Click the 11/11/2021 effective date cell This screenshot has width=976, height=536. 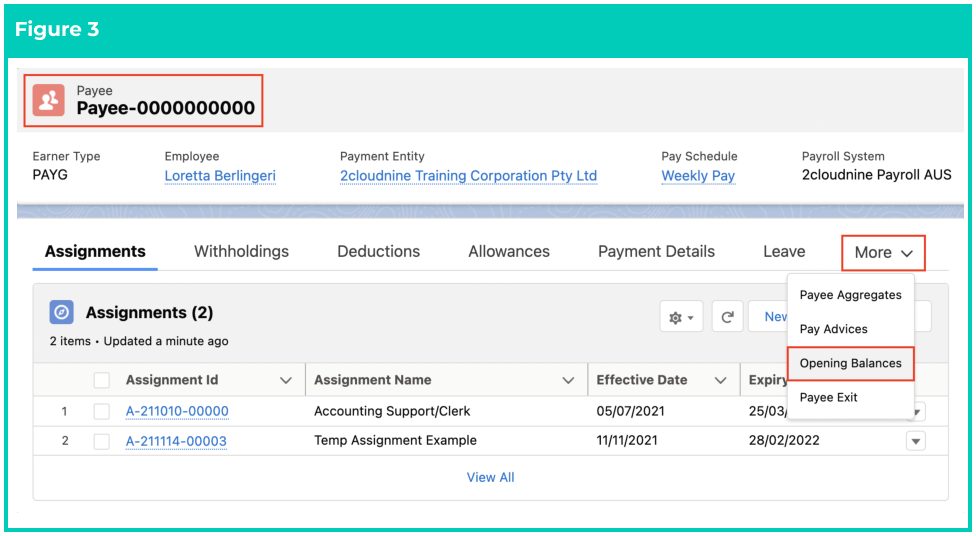click(x=627, y=441)
